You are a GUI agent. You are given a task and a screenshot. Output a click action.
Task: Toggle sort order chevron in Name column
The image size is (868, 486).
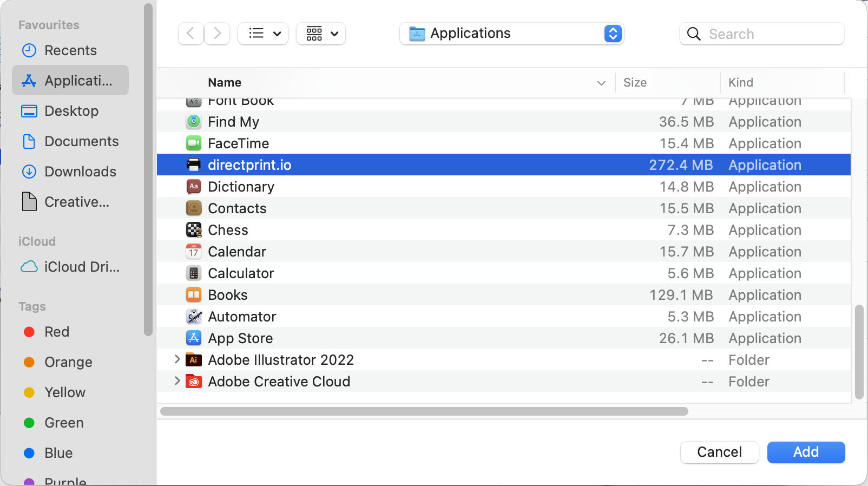pos(601,83)
